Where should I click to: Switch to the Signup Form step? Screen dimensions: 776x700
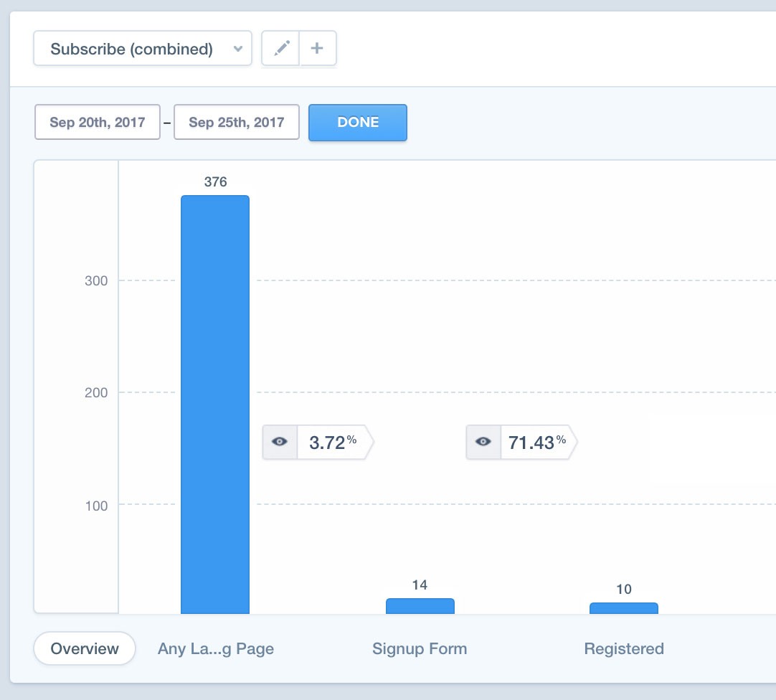coord(420,648)
